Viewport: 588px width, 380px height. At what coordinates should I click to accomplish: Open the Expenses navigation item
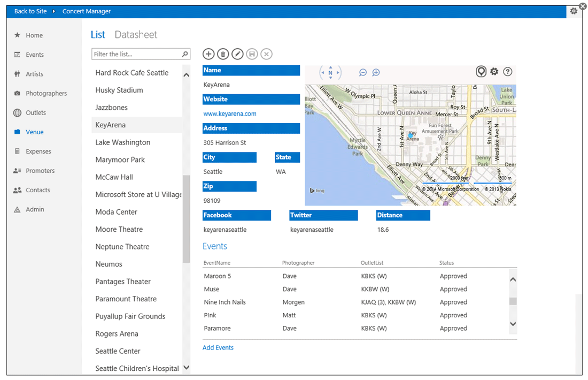(38, 151)
